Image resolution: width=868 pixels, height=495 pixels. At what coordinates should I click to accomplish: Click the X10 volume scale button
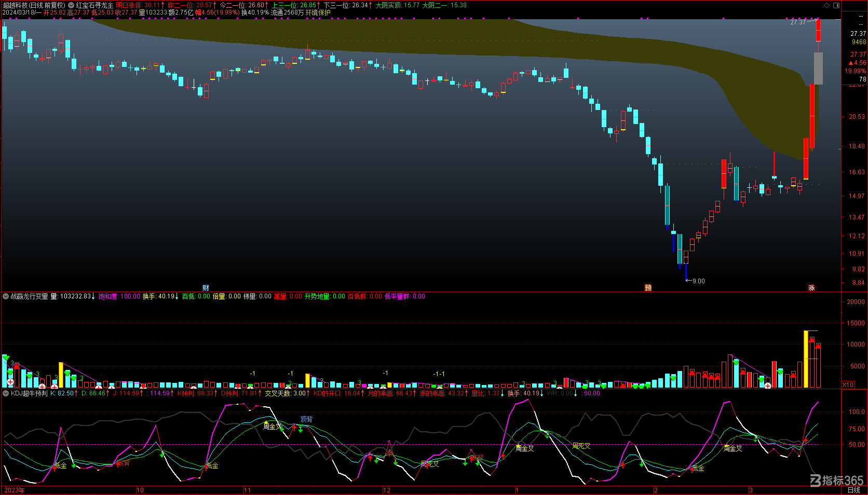coord(848,384)
